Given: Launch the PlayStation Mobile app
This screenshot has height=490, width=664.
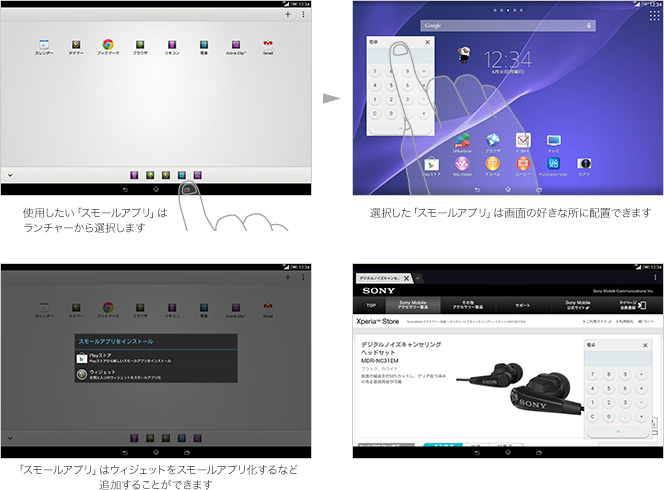Looking at the screenshot, I should tap(554, 162).
